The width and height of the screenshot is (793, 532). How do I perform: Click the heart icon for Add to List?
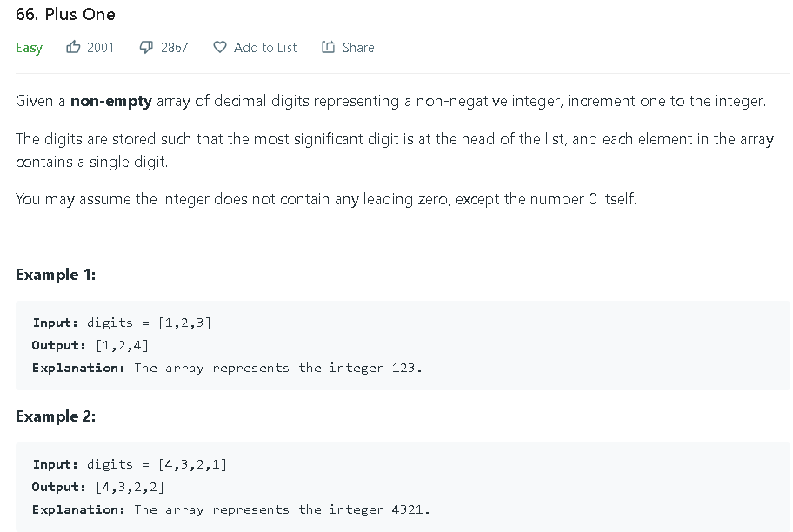(x=220, y=47)
